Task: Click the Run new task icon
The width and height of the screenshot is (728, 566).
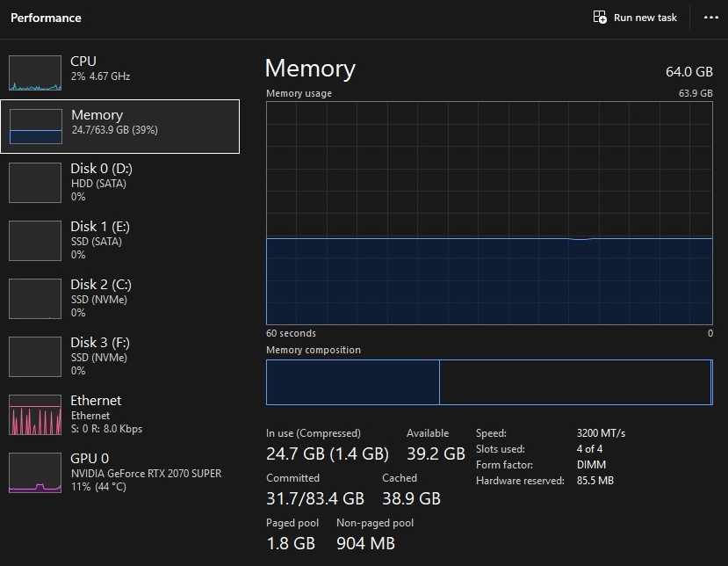Action: [600, 18]
